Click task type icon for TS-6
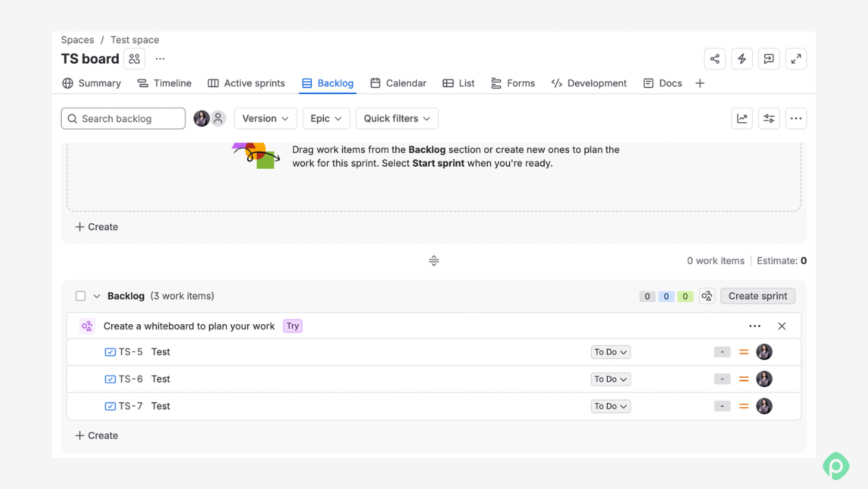The width and height of the screenshot is (868, 489). [x=110, y=379]
